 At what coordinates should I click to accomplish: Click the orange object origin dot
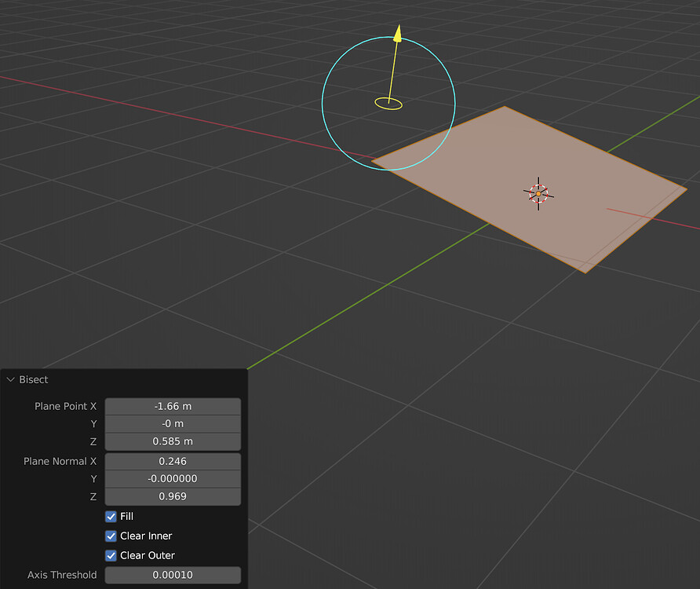click(x=538, y=192)
